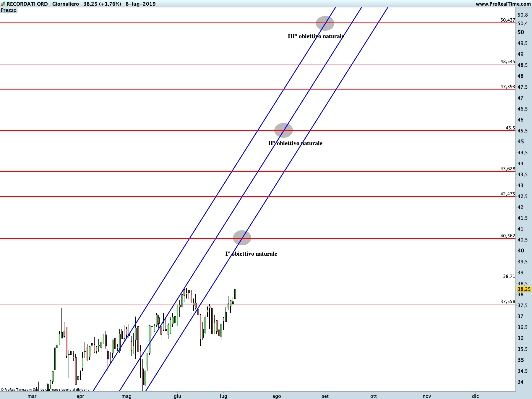Click the dic month on time axis
The height and width of the screenshot is (399, 532).
[x=475, y=396]
